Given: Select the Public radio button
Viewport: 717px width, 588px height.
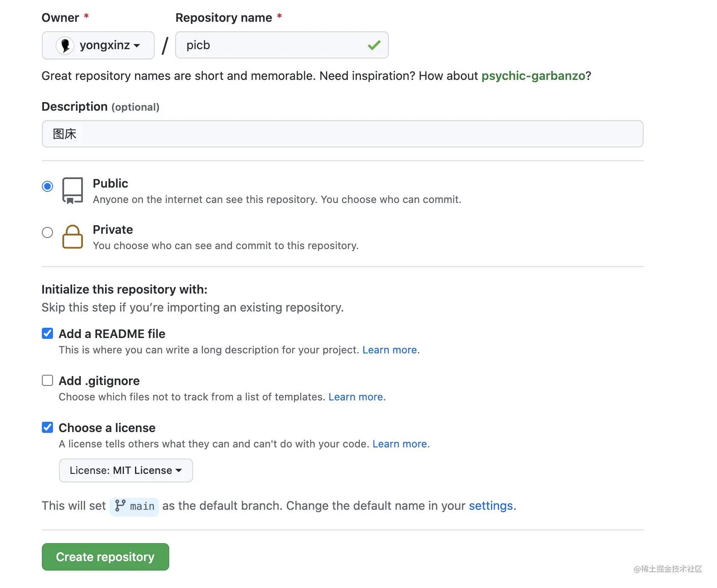Looking at the screenshot, I should (47, 186).
